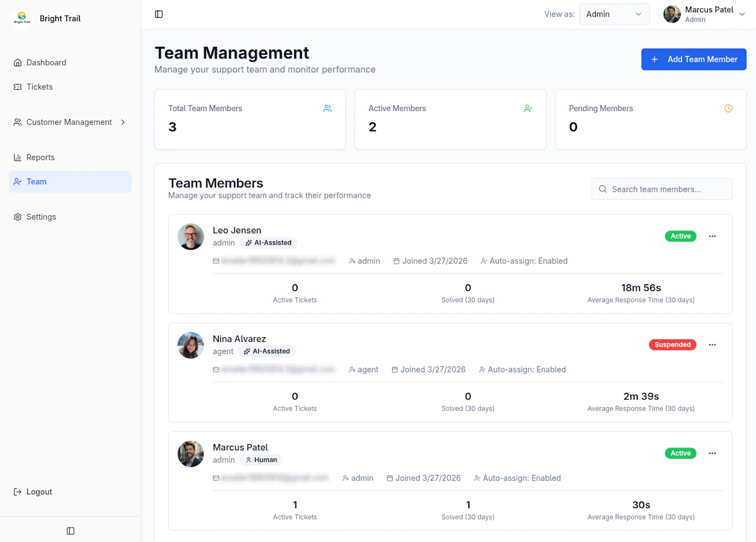Viewport: 756px width, 542px height.
Task: Click Marcus Patel's name in the list
Action: [240, 448]
